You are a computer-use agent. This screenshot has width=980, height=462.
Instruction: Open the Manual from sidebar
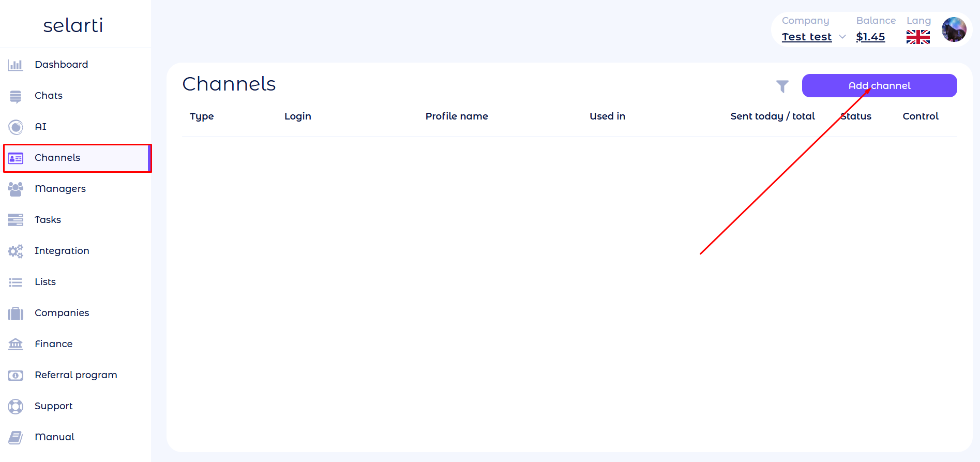coord(54,437)
